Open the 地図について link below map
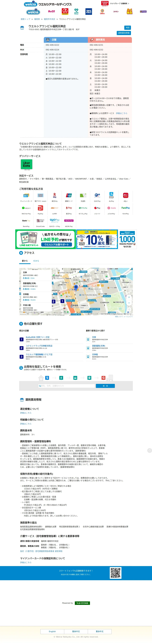Viewport: 152px width, 644px height. (119, 317)
